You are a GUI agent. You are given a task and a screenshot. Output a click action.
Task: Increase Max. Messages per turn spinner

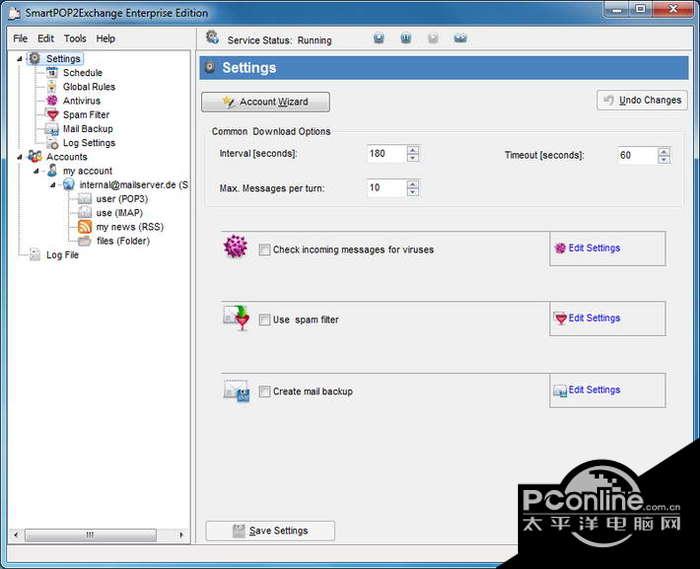pos(413,184)
